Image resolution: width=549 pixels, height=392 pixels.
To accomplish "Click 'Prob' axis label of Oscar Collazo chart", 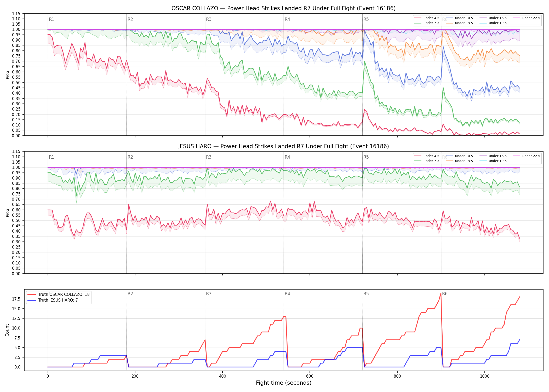I will point(7,75).
